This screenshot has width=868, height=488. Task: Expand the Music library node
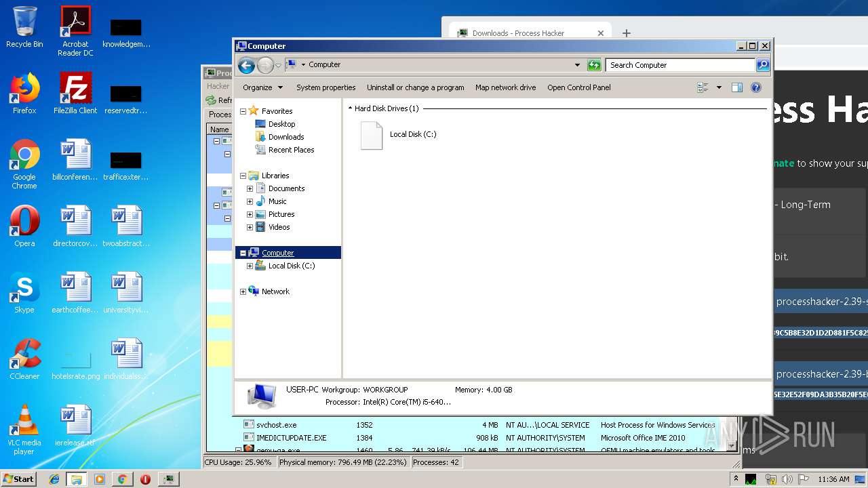[x=250, y=201]
